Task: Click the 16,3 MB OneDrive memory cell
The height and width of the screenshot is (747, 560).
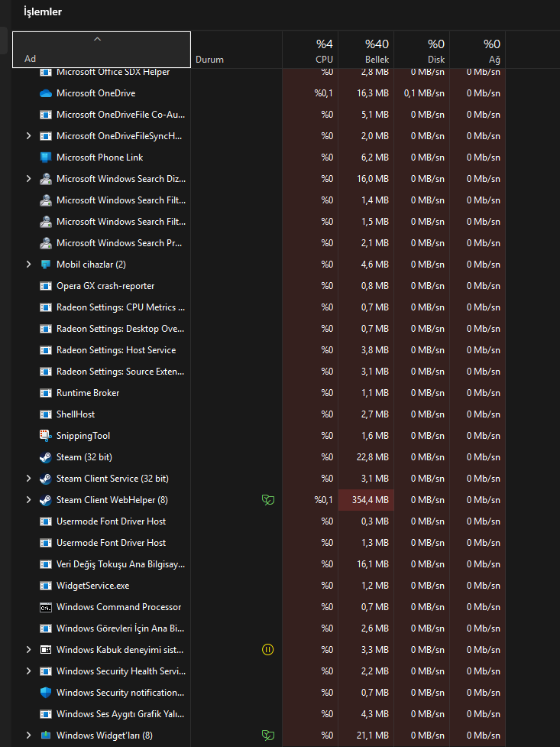Action: (x=366, y=93)
